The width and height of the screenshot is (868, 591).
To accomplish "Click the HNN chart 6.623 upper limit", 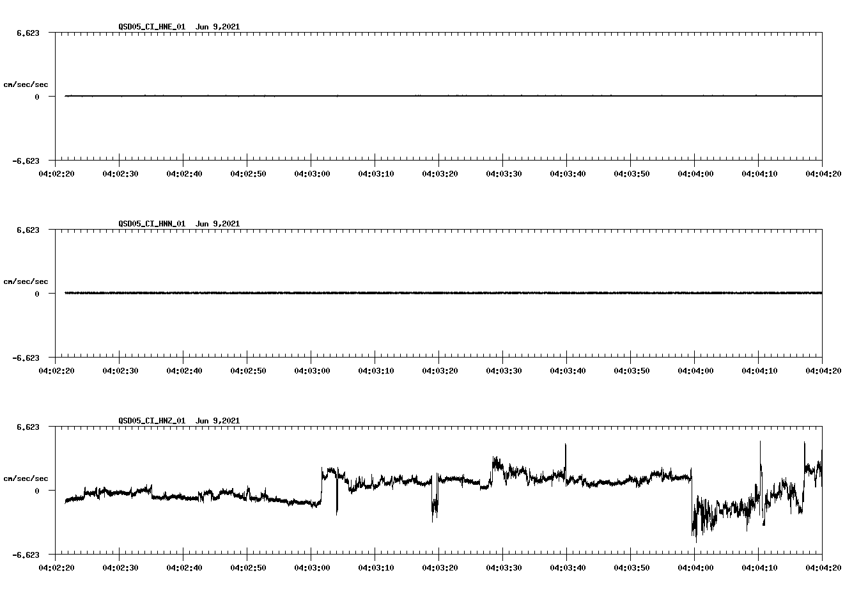I will coord(28,230).
